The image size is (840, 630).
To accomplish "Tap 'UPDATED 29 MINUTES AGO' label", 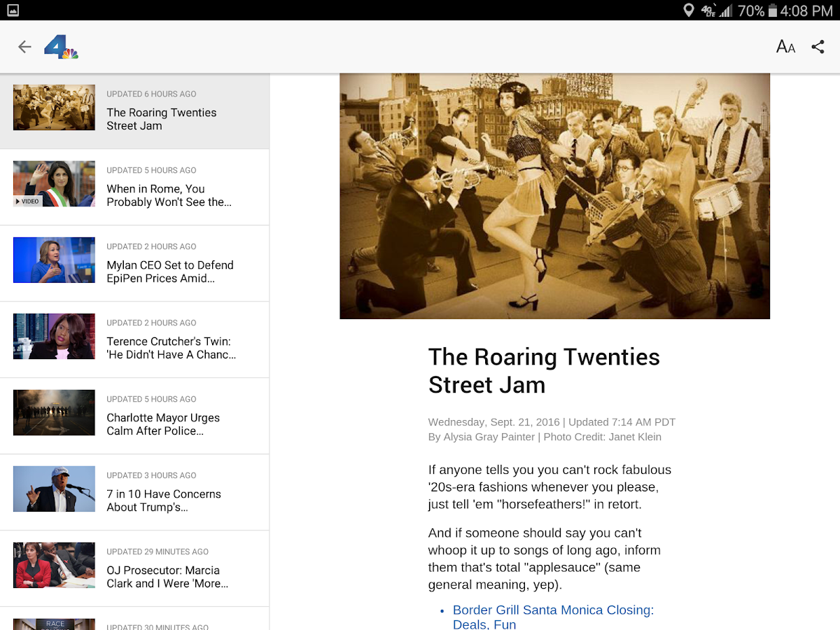I will 157,552.
